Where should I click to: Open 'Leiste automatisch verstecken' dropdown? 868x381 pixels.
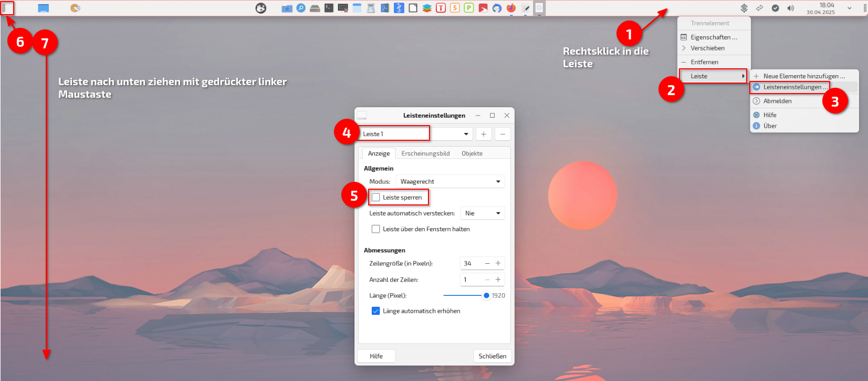tap(482, 213)
